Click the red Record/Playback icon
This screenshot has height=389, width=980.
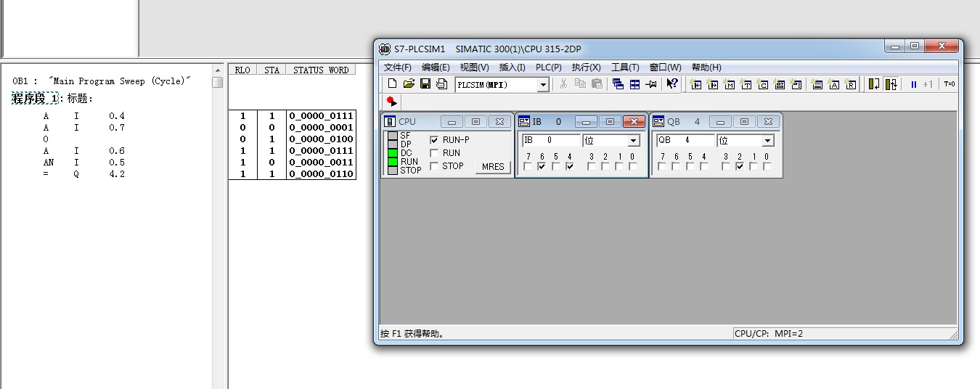[392, 102]
